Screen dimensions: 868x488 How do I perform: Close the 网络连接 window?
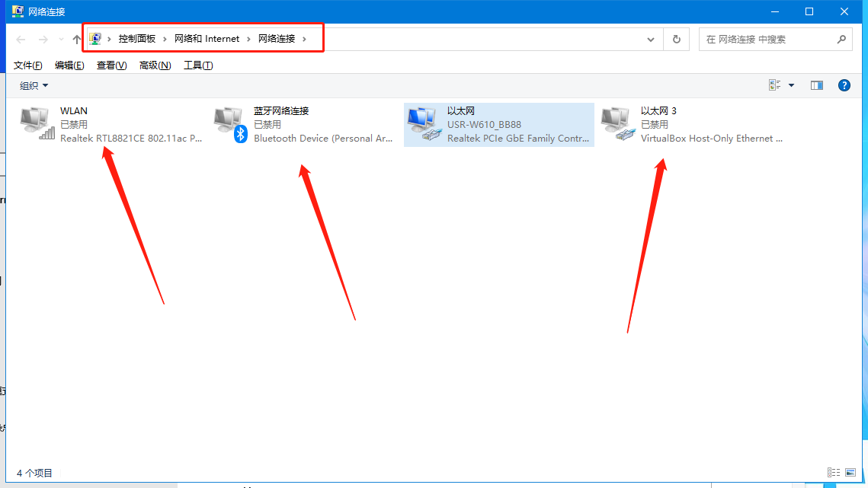click(x=844, y=11)
